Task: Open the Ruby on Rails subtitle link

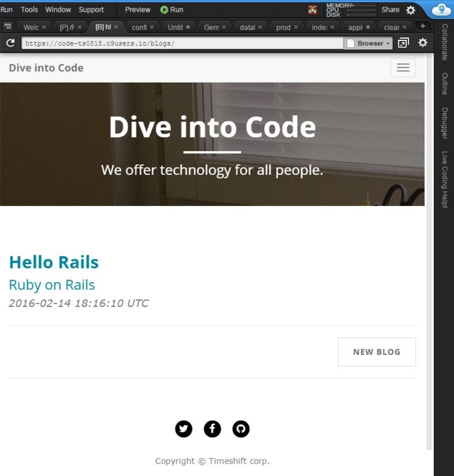Action: point(52,285)
